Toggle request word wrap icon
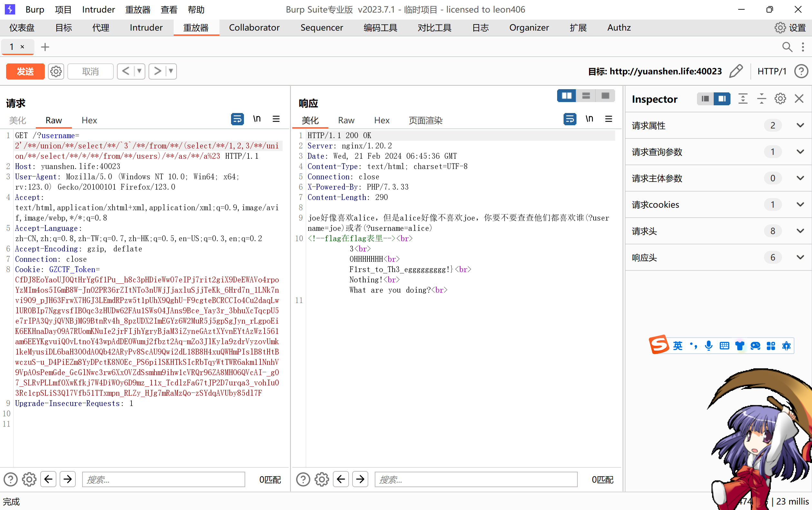 [237, 119]
